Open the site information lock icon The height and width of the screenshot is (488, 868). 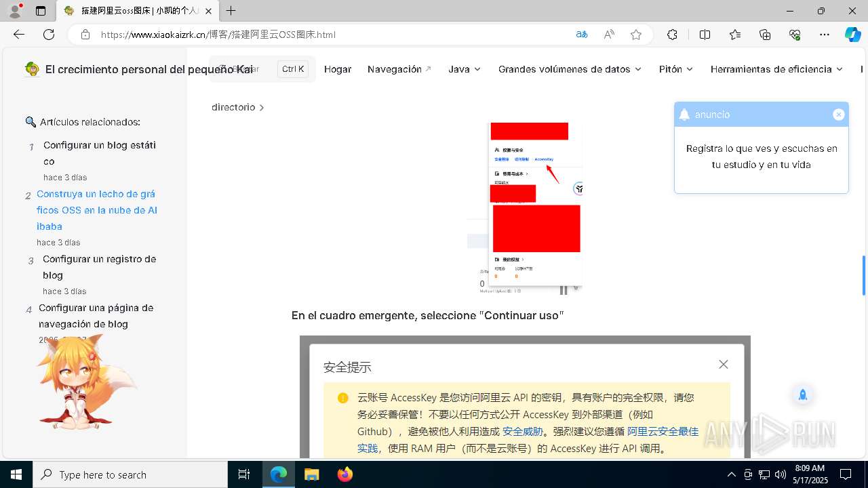[85, 35]
